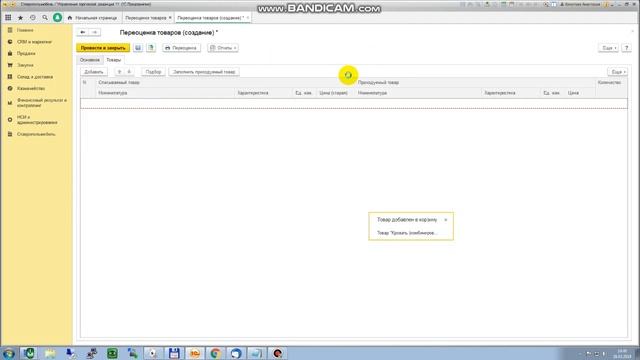Save document with diskette icon

pos(138,48)
